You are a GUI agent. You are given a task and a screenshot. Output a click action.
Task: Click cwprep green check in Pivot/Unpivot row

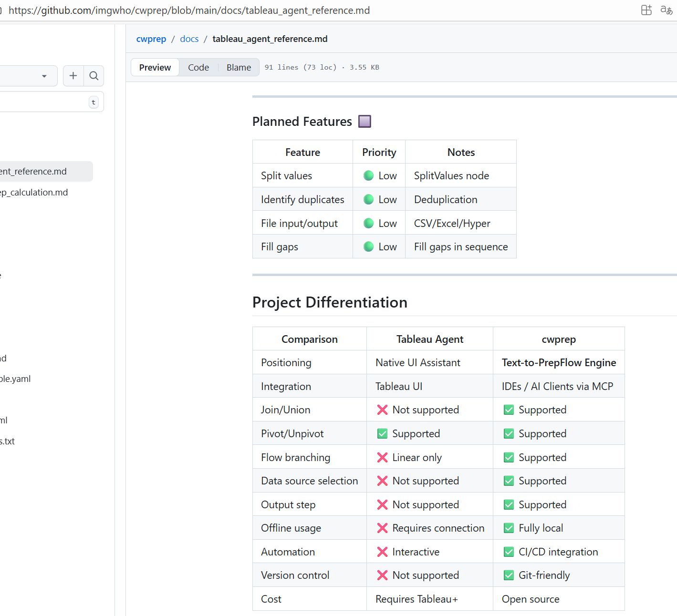509,433
